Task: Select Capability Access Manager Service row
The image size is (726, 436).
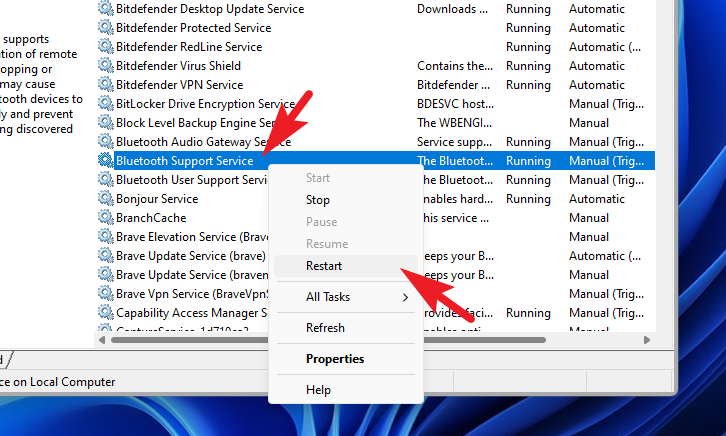Action: tap(192, 313)
